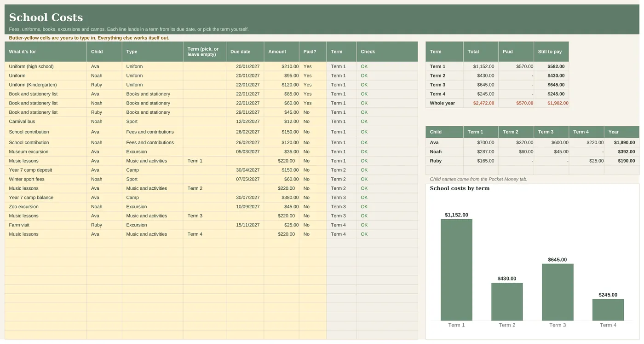Viewport: 644px width, 344px height.
Task: Click the $12.00 Carnival bus amount
Action: click(x=282, y=122)
